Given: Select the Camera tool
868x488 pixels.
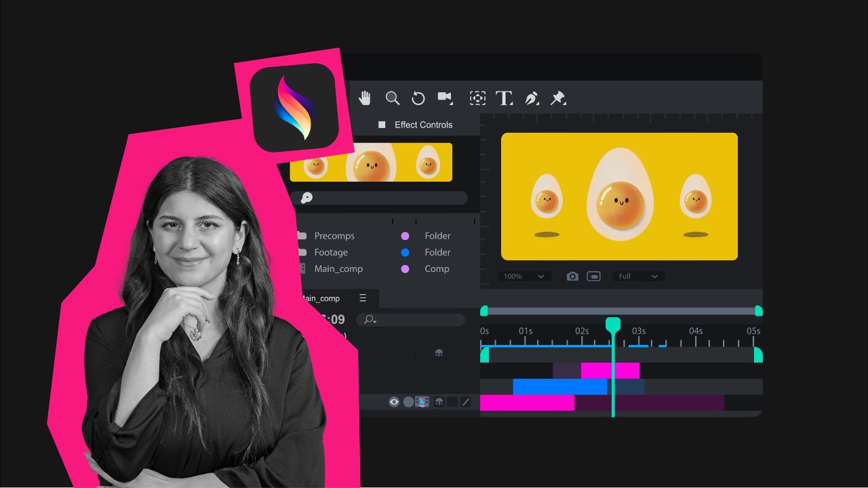Looking at the screenshot, I should point(445,98).
